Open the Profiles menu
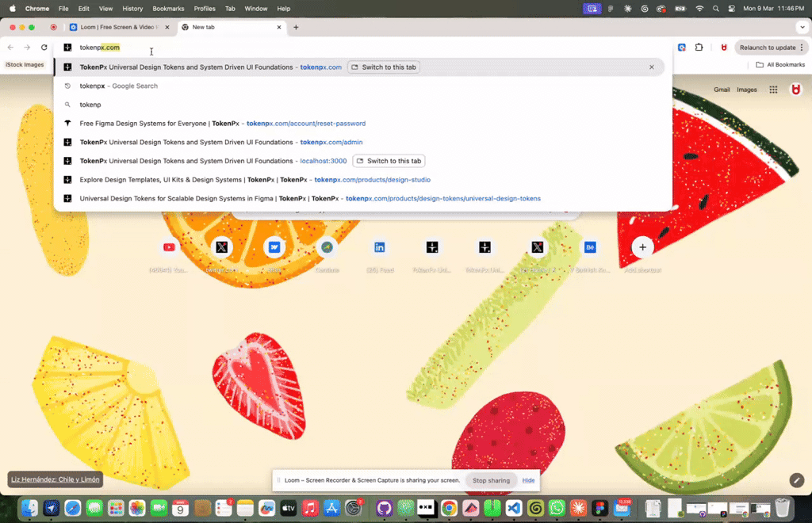 205,8
